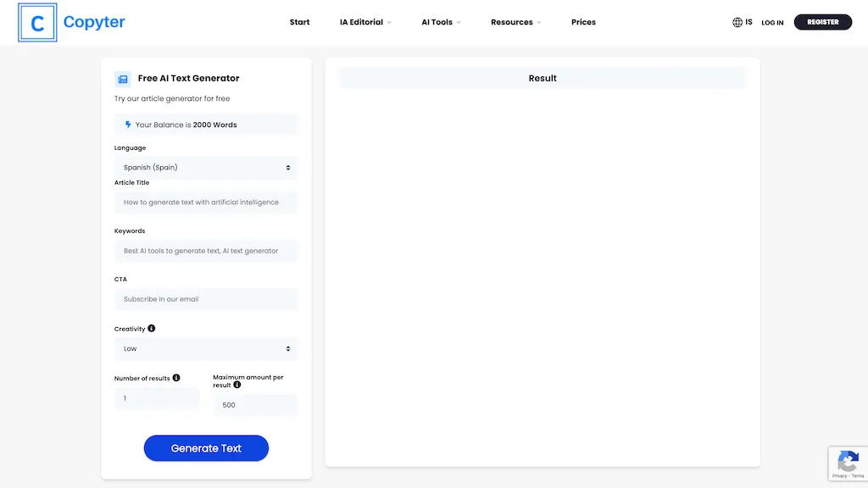Open the Resources menu

click(515, 23)
